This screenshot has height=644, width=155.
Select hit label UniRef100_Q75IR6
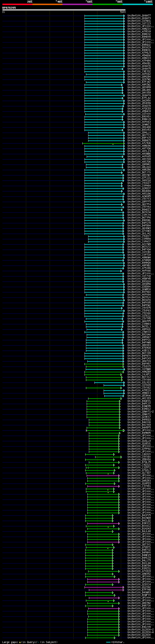coord(139,268)
